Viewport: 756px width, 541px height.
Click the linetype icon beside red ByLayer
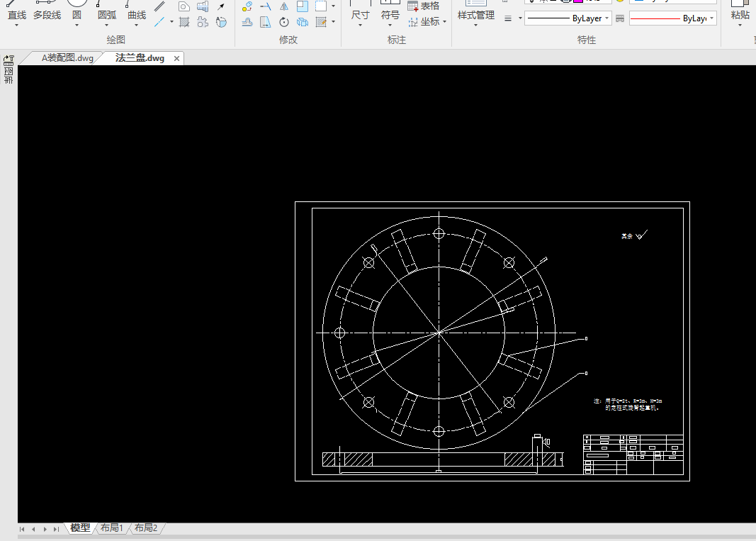[x=620, y=18]
